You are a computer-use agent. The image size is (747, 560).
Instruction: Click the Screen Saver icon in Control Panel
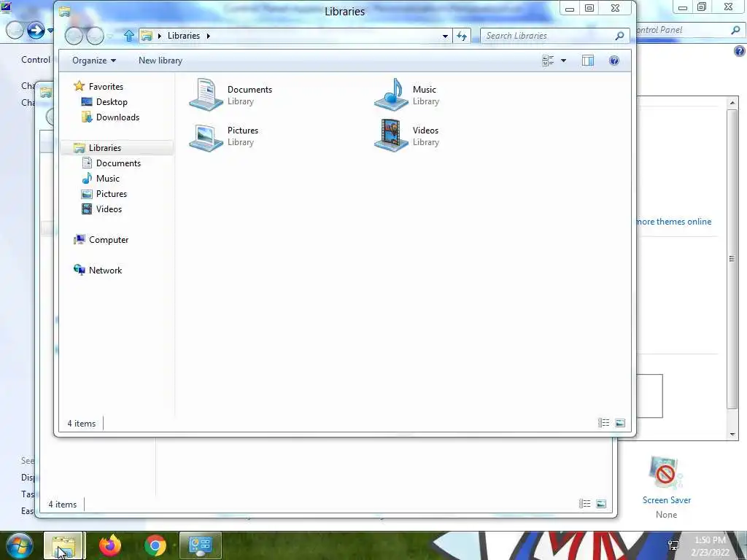click(665, 472)
